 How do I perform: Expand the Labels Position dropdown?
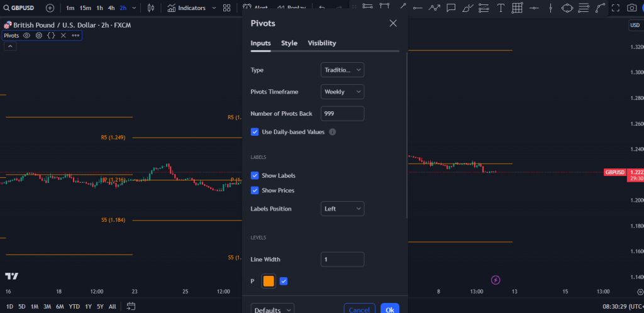tap(342, 209)
